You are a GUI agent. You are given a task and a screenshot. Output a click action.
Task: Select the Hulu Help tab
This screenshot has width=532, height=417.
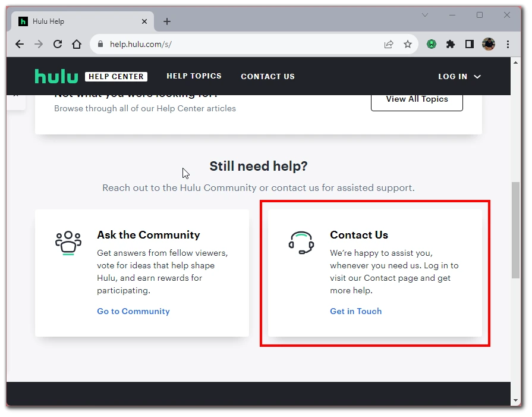tap(83, 21)
